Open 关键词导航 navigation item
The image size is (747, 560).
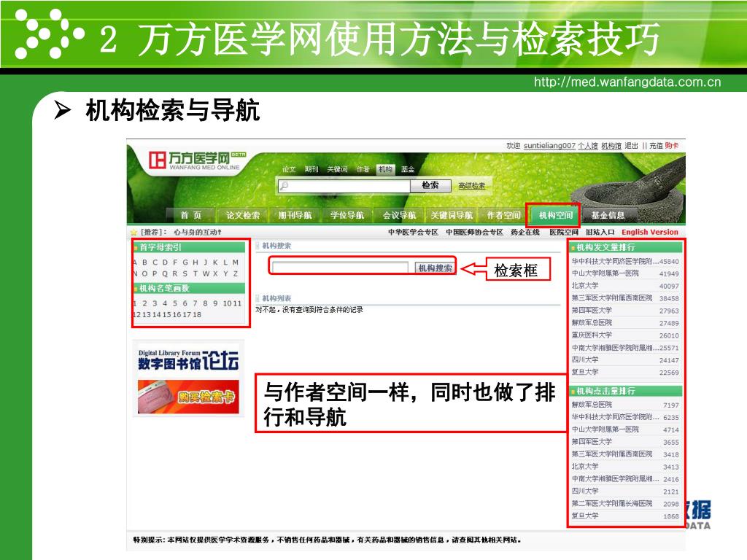pyautogui.click(x=452, y=215)
